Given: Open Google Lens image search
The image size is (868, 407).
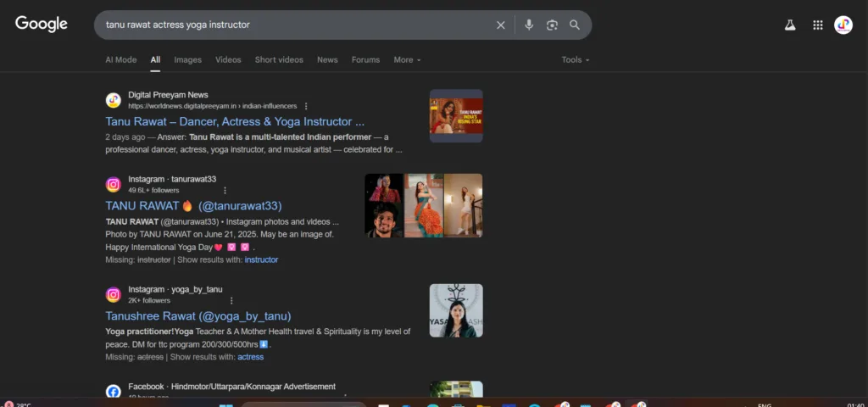Looking at the screenshot, I should 552,25.
